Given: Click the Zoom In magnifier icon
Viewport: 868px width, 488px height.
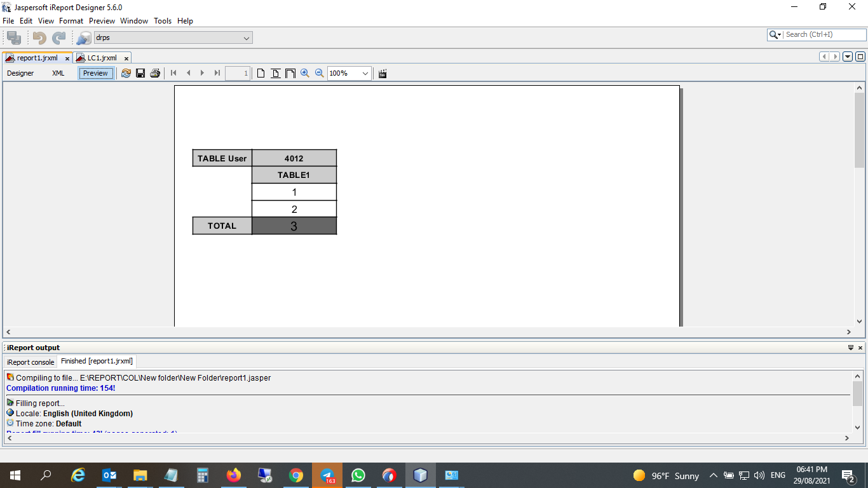Looking at the screenshot, I should [x=306, y=73].
